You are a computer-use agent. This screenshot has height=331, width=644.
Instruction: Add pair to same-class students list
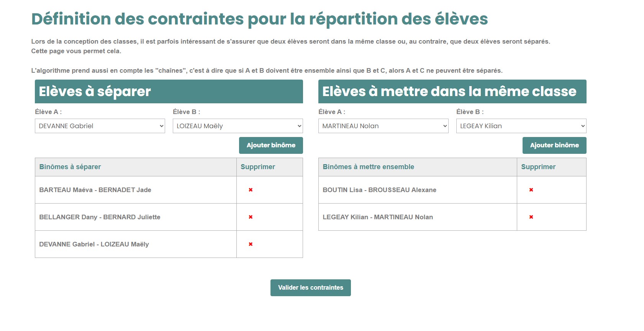pos(554,145)
